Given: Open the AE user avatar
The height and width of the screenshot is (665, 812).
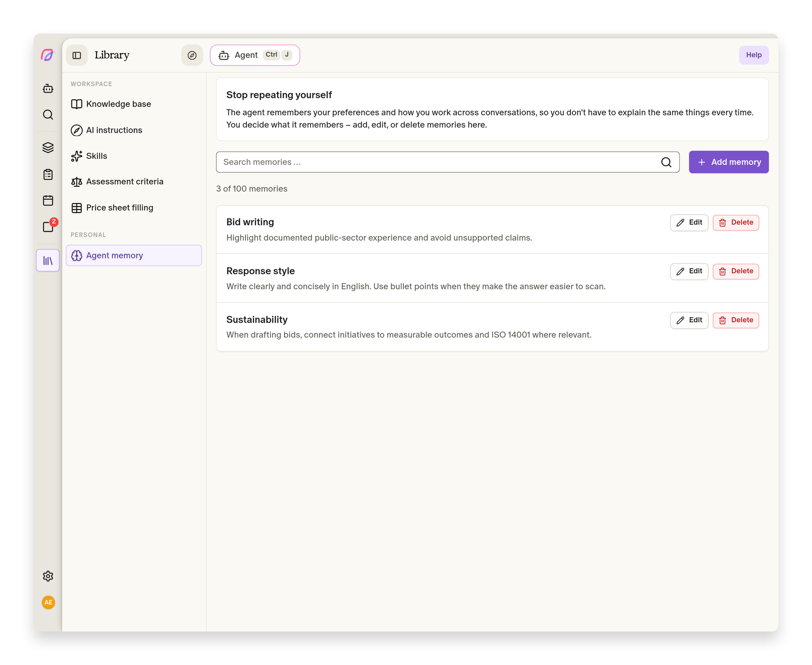Looking at the screenshot, I should click(48, 603).
